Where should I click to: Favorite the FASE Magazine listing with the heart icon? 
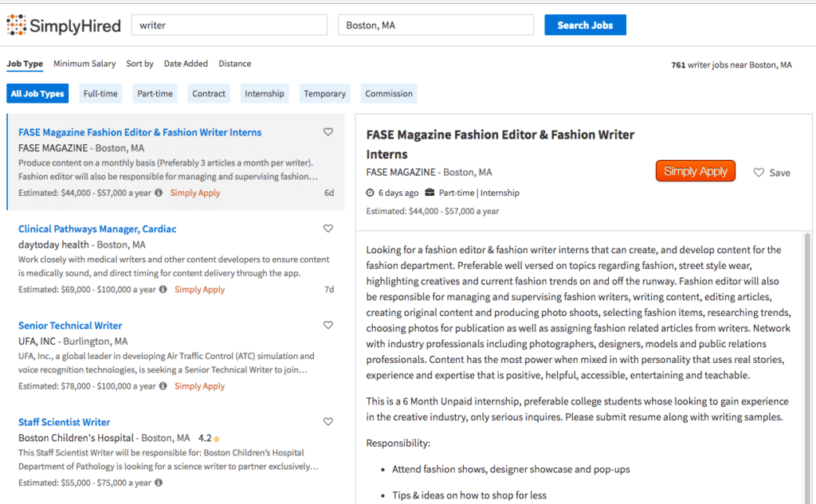(328, 131)
